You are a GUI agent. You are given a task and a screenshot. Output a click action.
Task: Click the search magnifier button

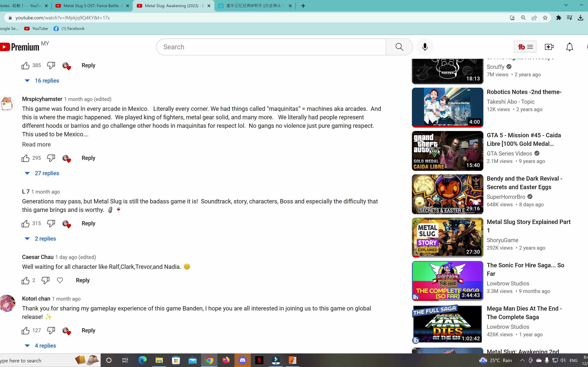click(399, 47)
